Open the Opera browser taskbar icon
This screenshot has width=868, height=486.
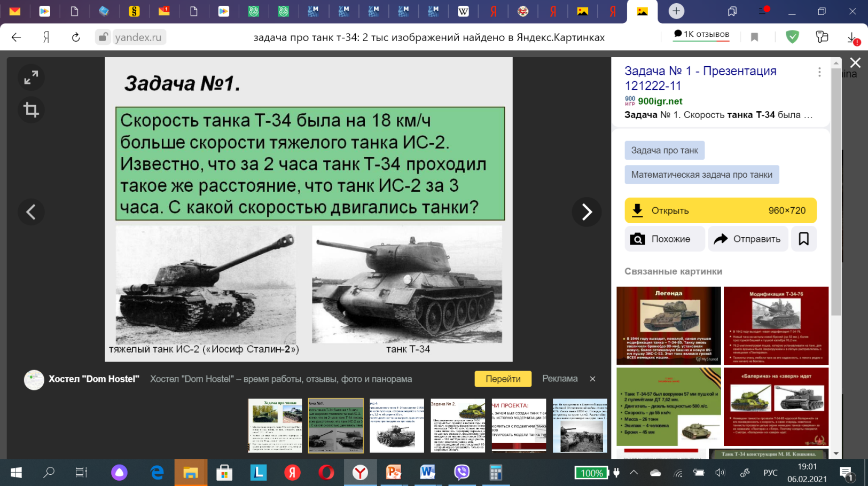click(x=326, y=473)
